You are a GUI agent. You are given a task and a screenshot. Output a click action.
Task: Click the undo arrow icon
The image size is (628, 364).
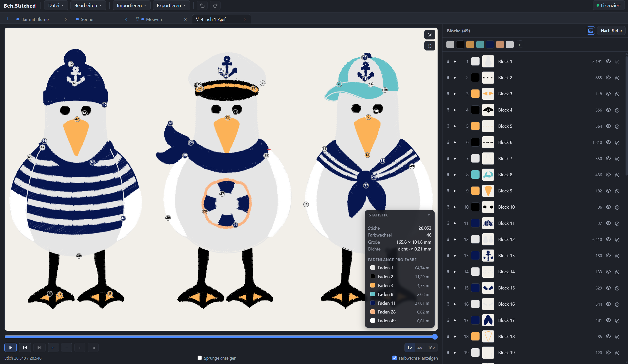pos(202,5)
